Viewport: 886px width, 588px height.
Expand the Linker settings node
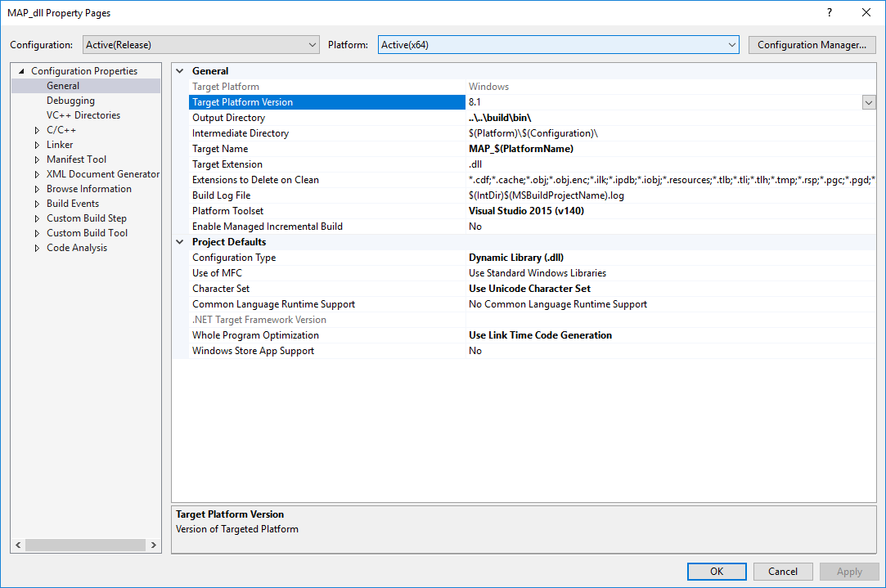pyautogui.click(x=37, y=144)
